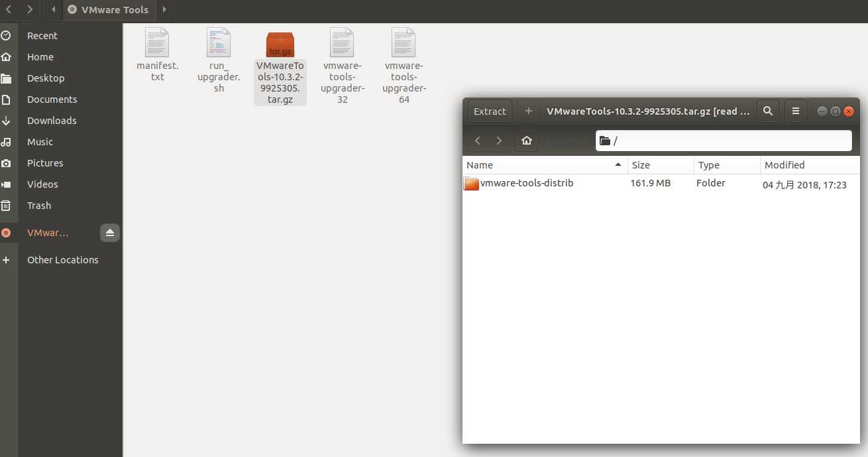Open search in archive manager
This screenshot has height=457, width=868.
(x=768, y=111)
